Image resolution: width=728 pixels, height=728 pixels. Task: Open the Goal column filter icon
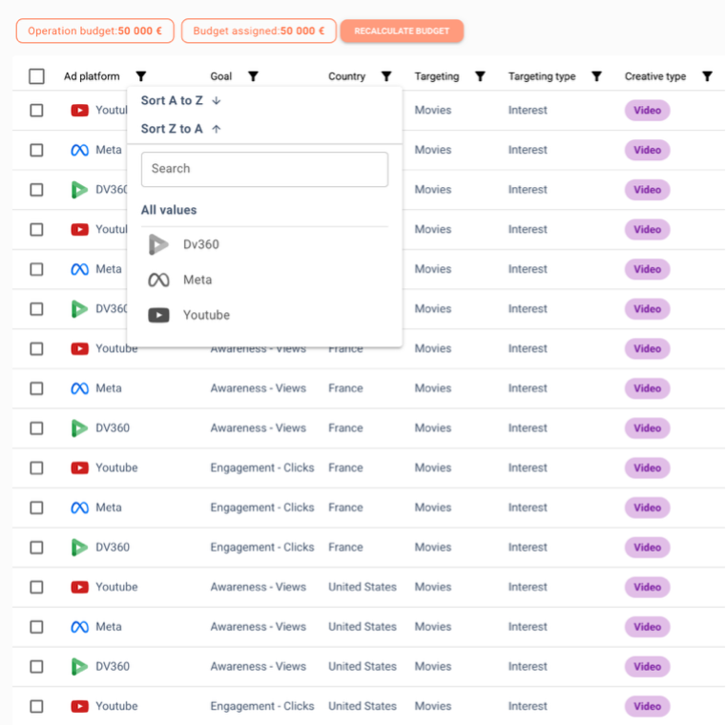(x=253, y=76)
